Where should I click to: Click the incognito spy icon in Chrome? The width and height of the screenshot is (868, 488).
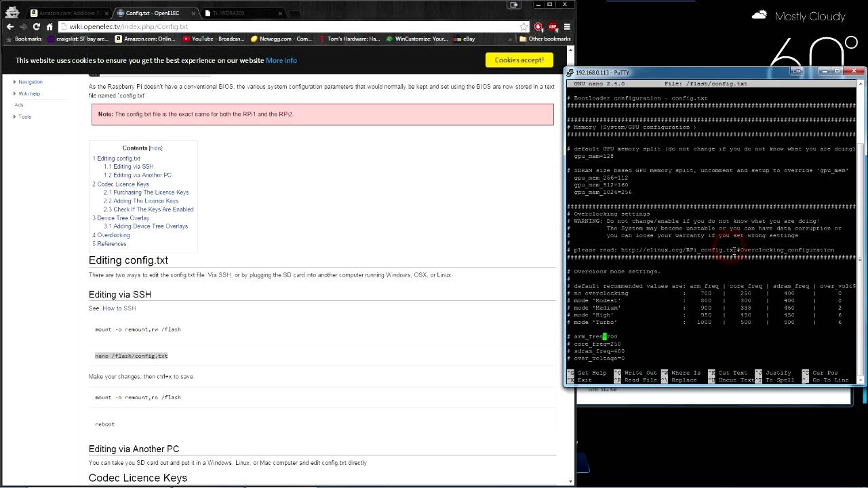click(x=12, y=12)
